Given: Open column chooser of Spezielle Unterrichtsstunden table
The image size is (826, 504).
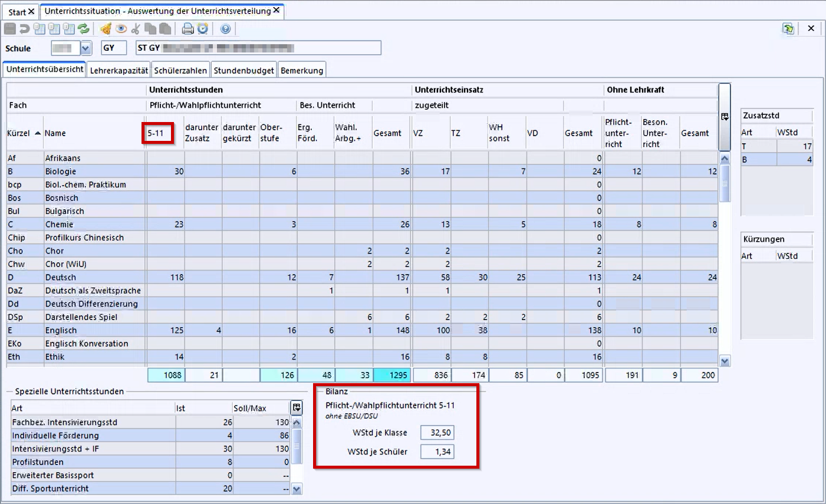Looking at the screenshot, I should (x=297, y=407).
